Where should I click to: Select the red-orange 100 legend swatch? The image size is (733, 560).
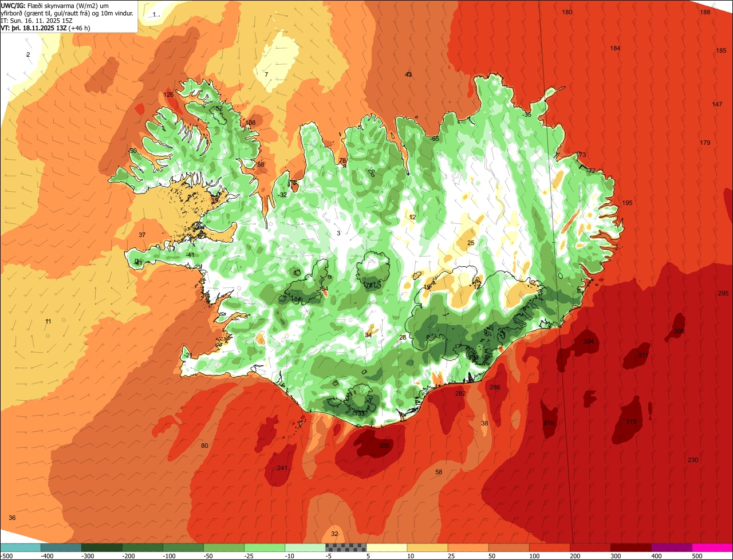pyautogui.click(x=549, y=547)
